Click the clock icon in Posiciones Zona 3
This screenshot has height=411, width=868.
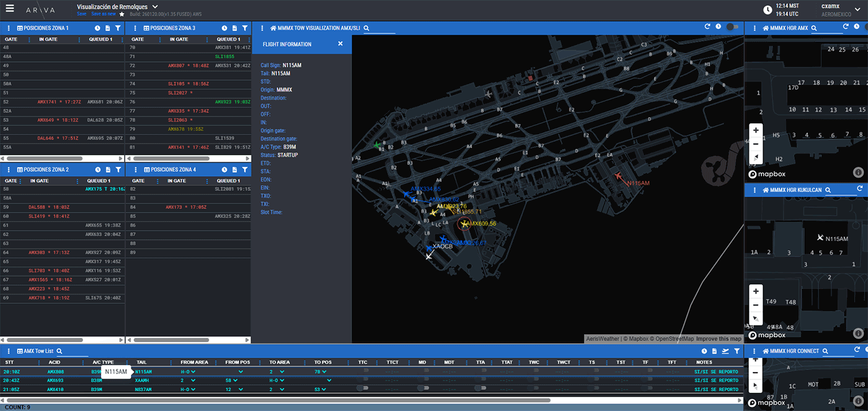[x=225, y=29]
